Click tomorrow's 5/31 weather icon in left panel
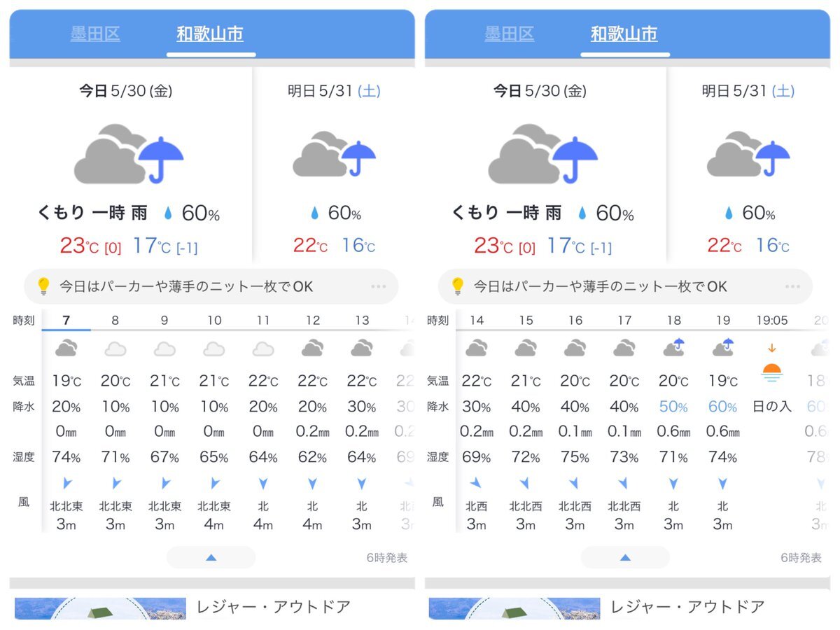 (x=334, y=154)
